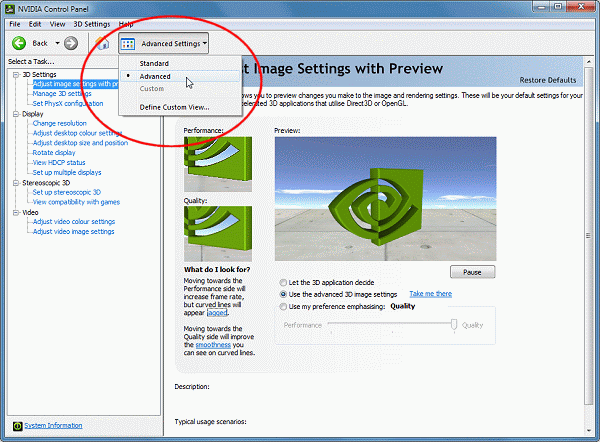
Task: Click the vertical scrollbar down arrow
Action: click(589, 431)
